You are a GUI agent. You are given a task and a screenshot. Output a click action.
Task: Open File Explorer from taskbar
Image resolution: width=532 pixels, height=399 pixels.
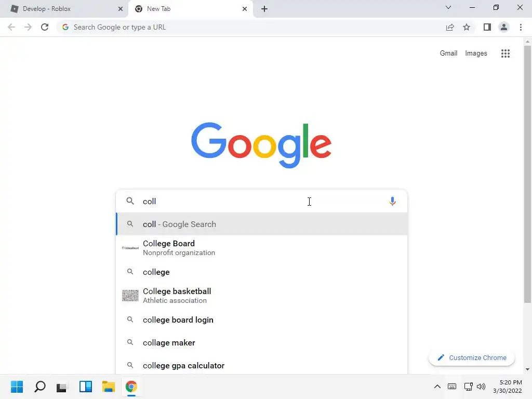pyautogui.click(x=109, y=387)
